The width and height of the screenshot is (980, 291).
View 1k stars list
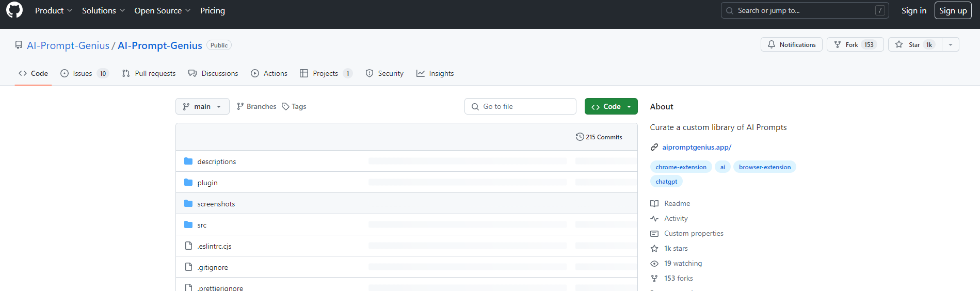669,248
